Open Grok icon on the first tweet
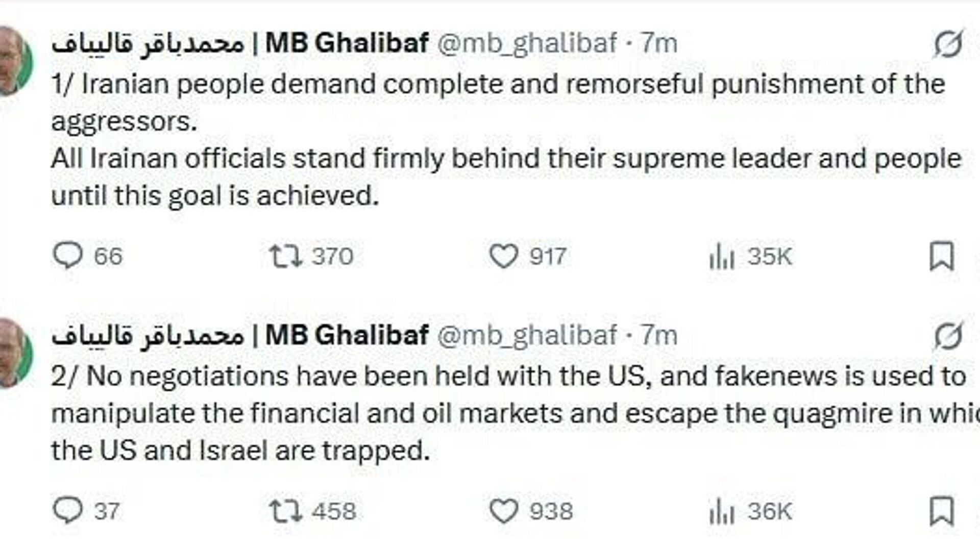 948,44
